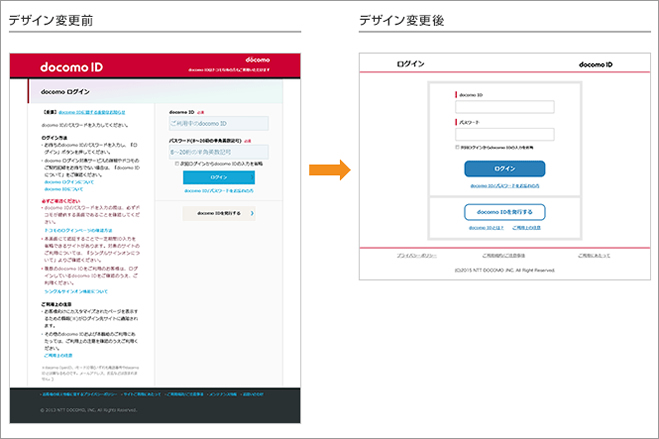Open the シングルサインオン機能について link
Screen dimensions: 659x439
pyautogui.click(x=76, y=291)
